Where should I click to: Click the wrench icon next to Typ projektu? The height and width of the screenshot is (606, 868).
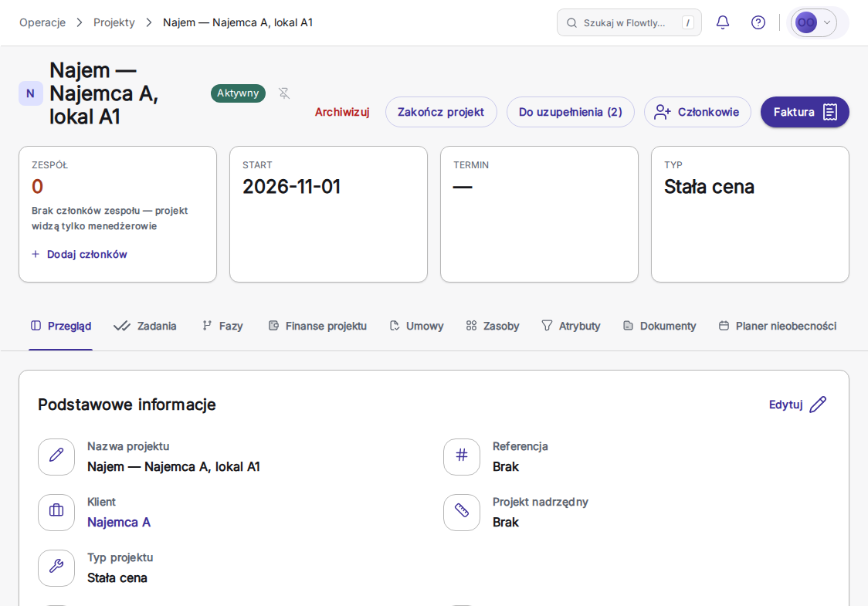[x=56, y=567]
